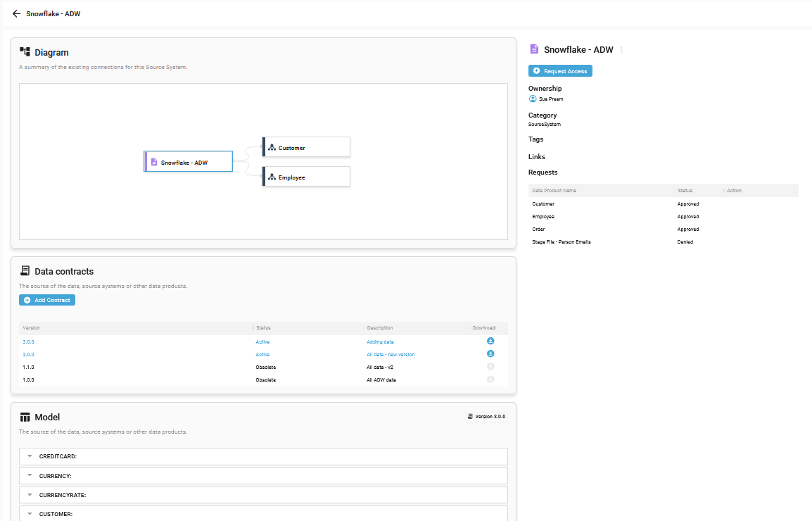Click the Diagram section hierarchy icon
Screen dimensions: 812x521
click(x=25, y=52)
